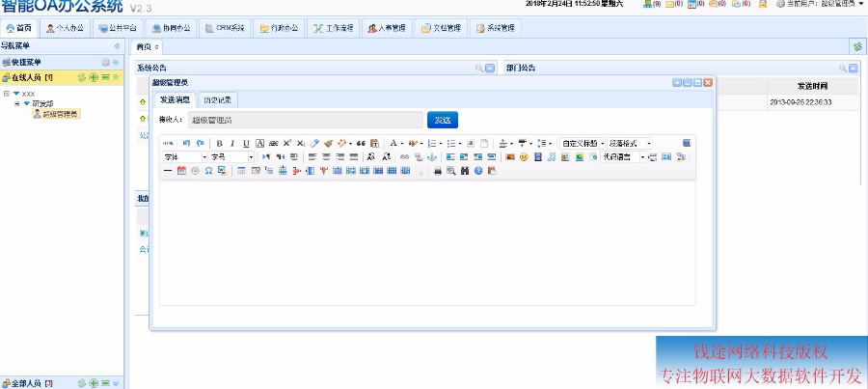Insert music with the note icon

coord(551,156)
